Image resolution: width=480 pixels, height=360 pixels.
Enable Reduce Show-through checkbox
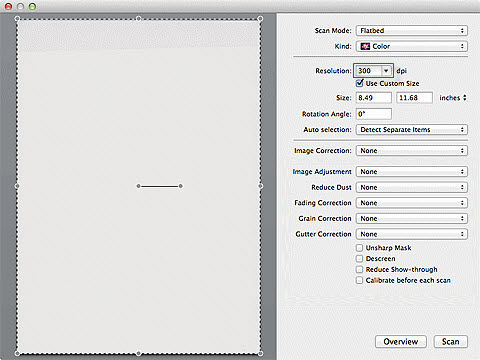359,269
